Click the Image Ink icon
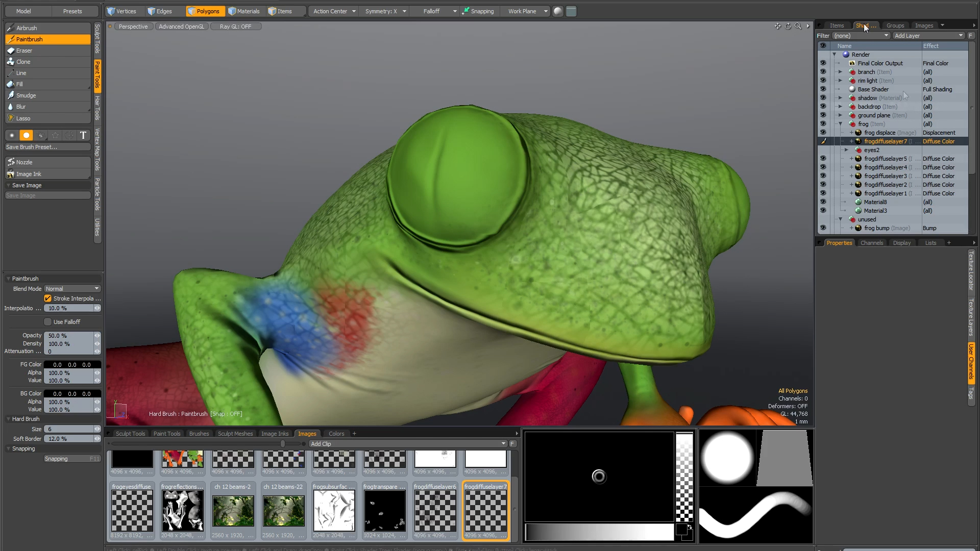980x551 pixels. (x=10, y=174)
